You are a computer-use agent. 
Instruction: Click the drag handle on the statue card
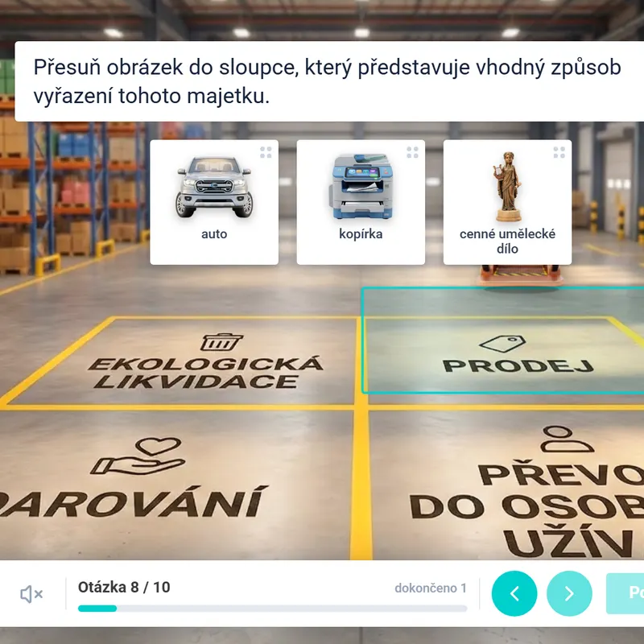coord(559,152)
